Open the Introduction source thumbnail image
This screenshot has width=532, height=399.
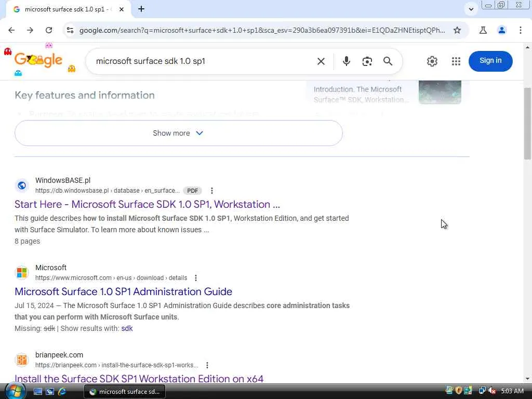click(x=440, y=92)
